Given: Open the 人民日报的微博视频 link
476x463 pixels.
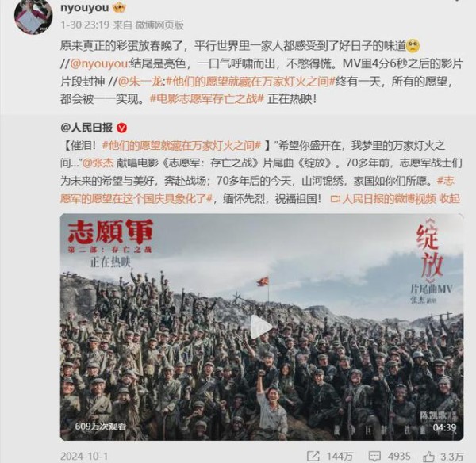Looking at the screenshot, I should pos(390,199).
